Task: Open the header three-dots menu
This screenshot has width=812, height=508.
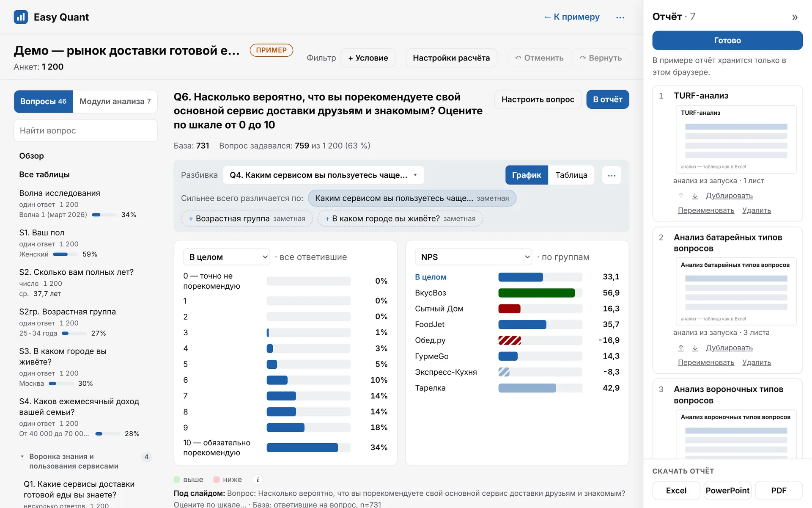Action: tap(620, 17)
